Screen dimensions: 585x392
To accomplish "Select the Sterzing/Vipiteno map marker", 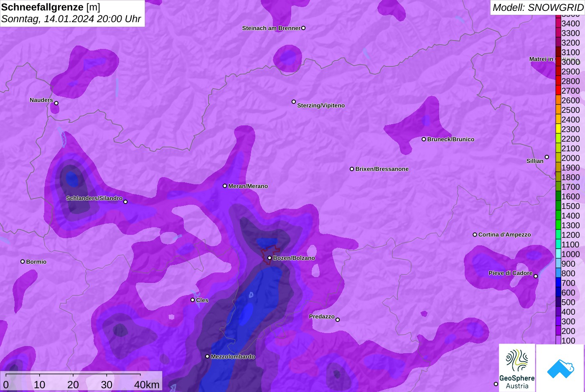I will (294, 102).
